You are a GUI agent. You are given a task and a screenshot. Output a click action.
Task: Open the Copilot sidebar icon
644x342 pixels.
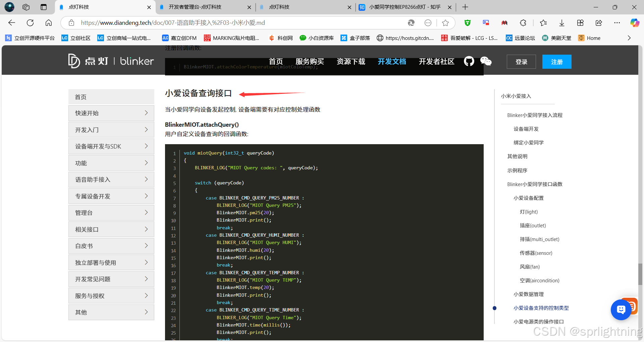pos(635,23)
